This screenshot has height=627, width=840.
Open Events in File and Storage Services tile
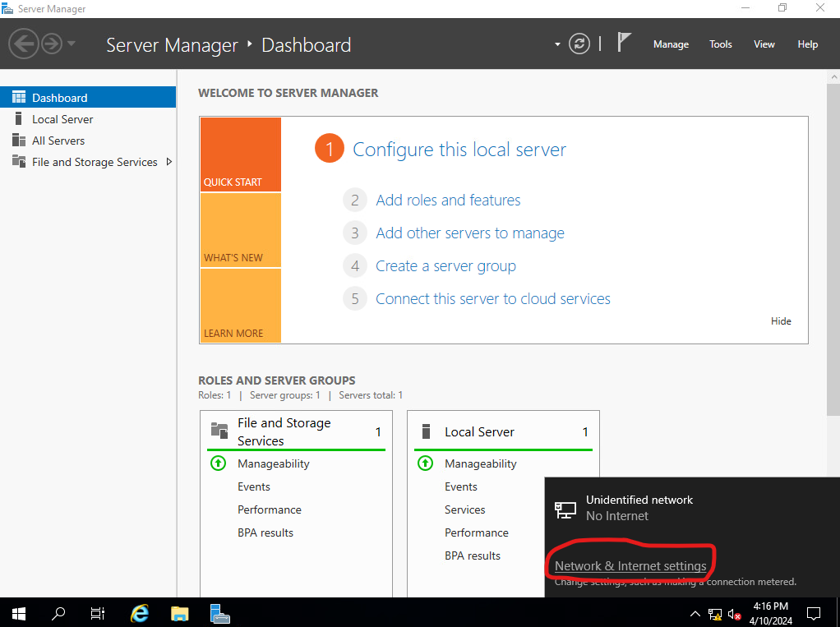point(253,486)
